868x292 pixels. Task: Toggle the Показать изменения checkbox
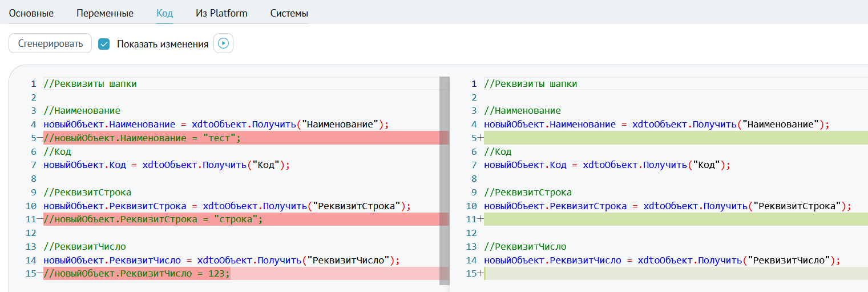coord(104,44)
